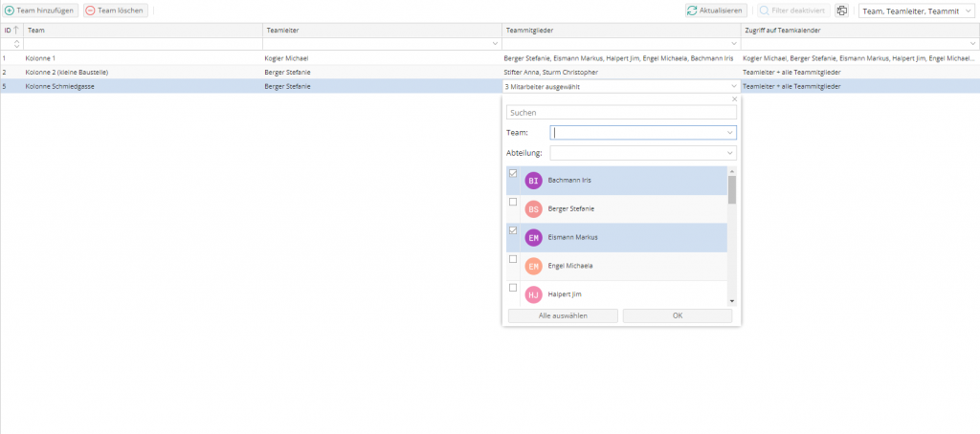Uncheck the Bachmann Iris checkbox

pyautogui.click(x=513, y=174)
